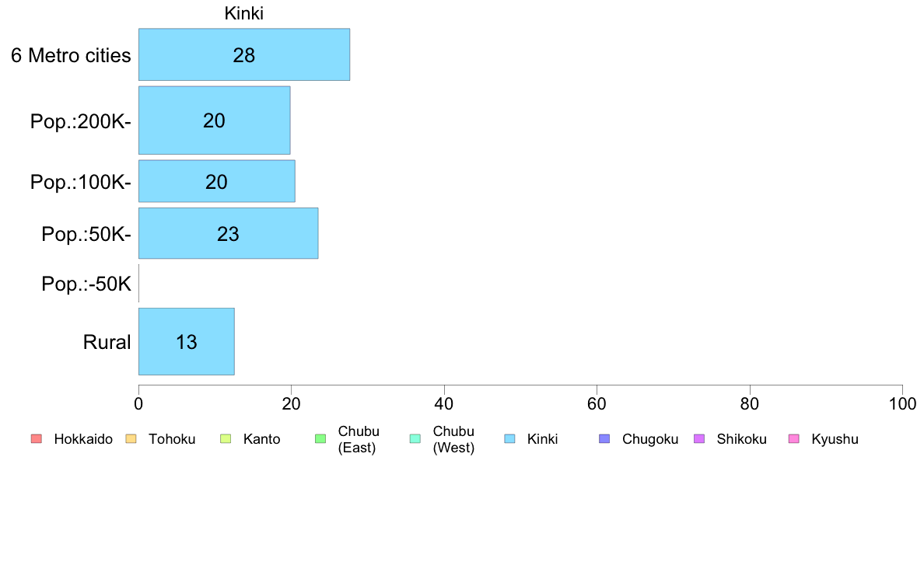Click the Shikoku purple legend swatch
This screenshot has width=924, height=572.
pyautogui.click(x=699, y=439)
